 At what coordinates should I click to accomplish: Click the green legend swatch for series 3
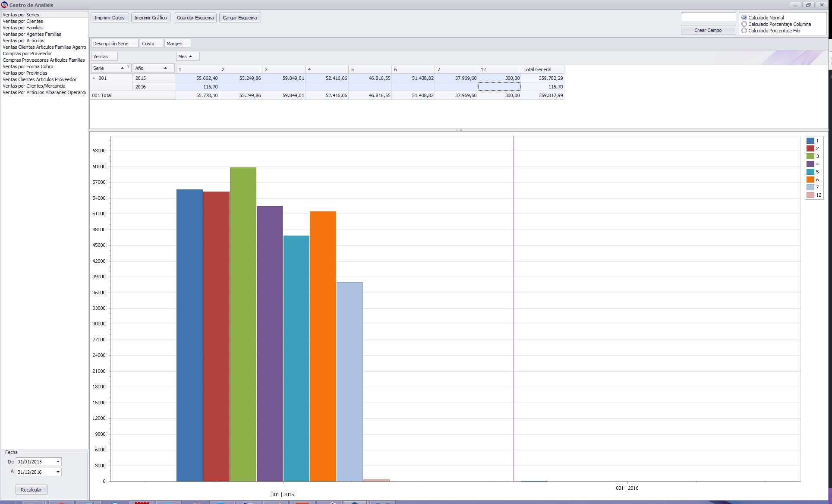pos(810,156)
